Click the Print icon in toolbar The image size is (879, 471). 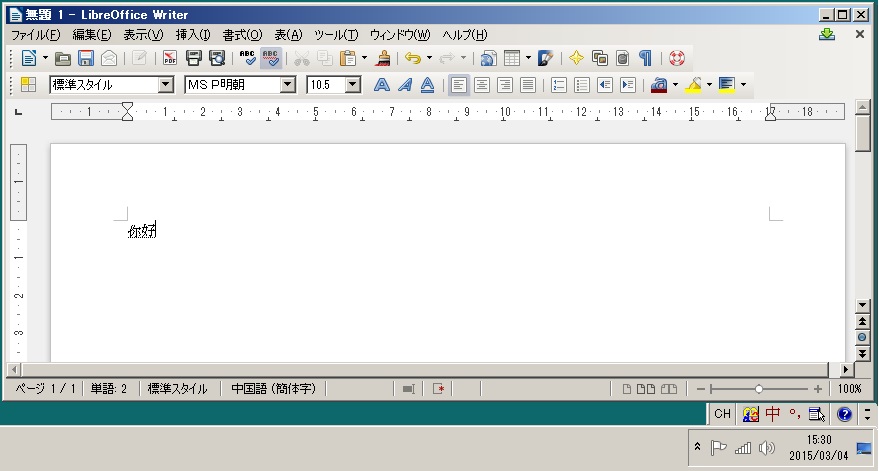point(194,59)
